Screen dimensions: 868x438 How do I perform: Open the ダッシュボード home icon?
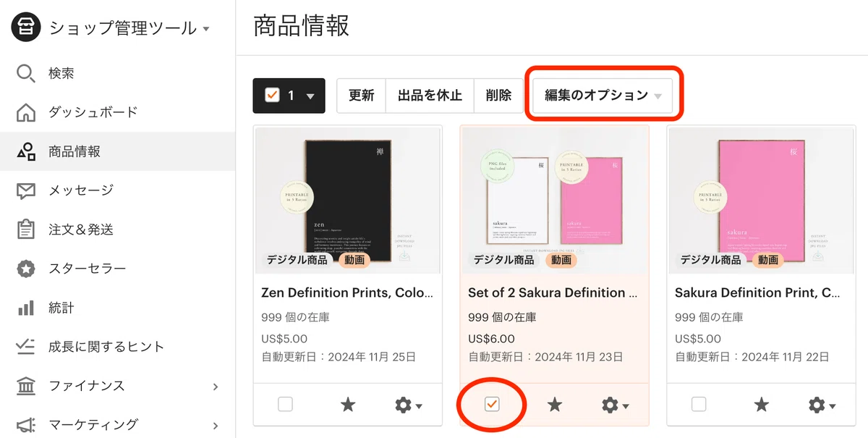pyautogui.click(x=26, y=112)
